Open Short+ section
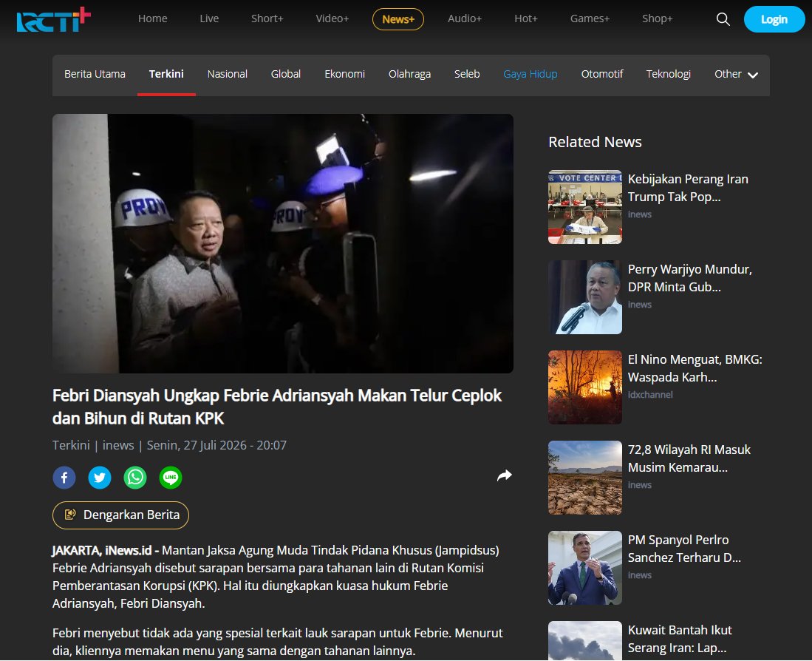Image resolution: width=812 pixels, height=661 pixels. tap(267, 18)
